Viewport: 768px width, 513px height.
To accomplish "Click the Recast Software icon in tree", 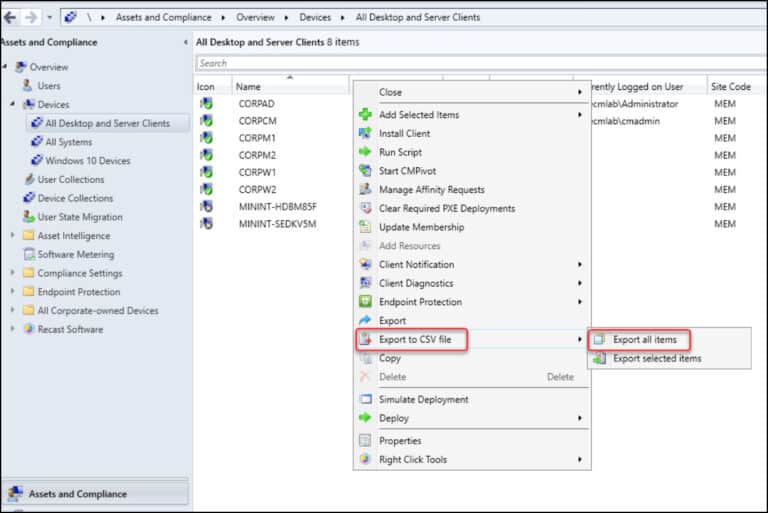I will click(x=29, y=329).
